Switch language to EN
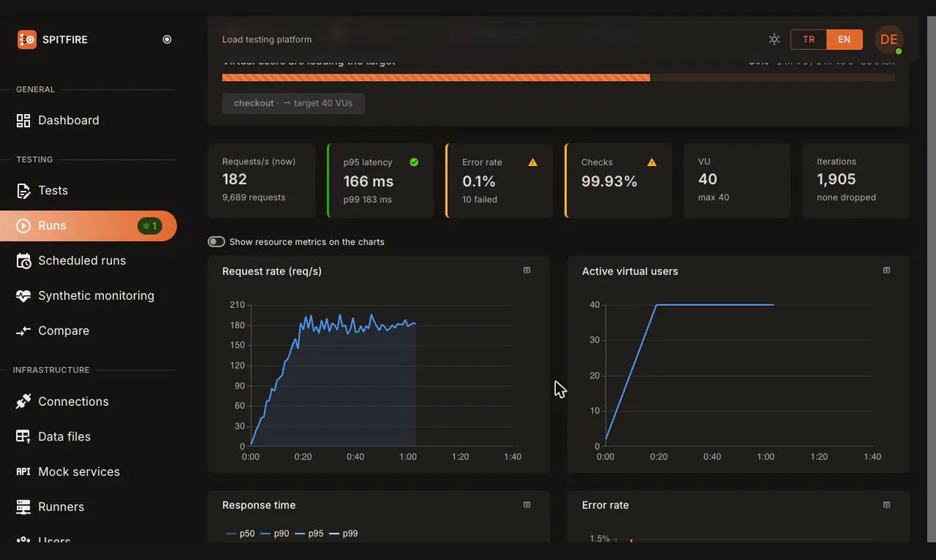The image size is (936, 560). point(845,40)
